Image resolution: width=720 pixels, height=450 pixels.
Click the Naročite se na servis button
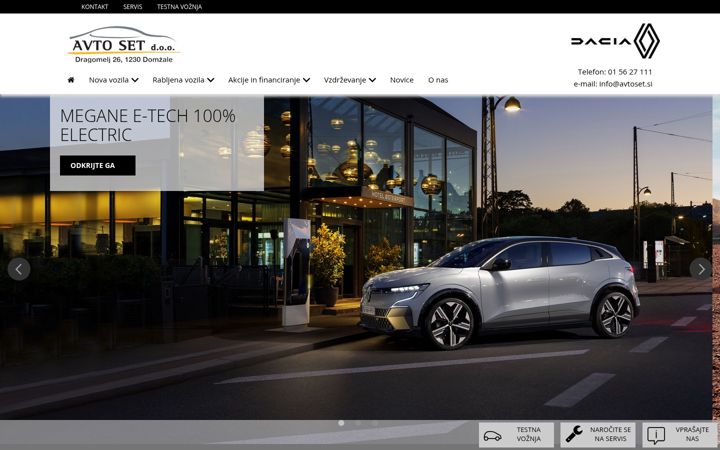598,435
